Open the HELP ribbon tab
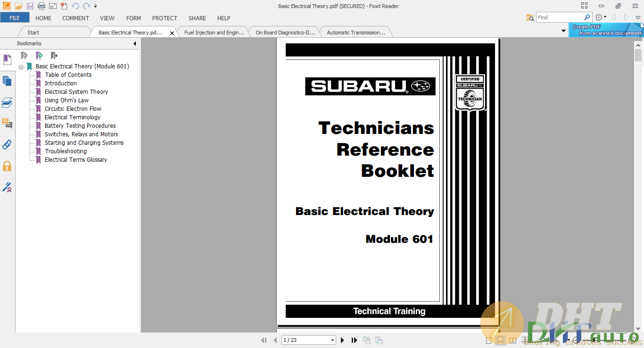The image size is (644, 348). tap(223, 18)
